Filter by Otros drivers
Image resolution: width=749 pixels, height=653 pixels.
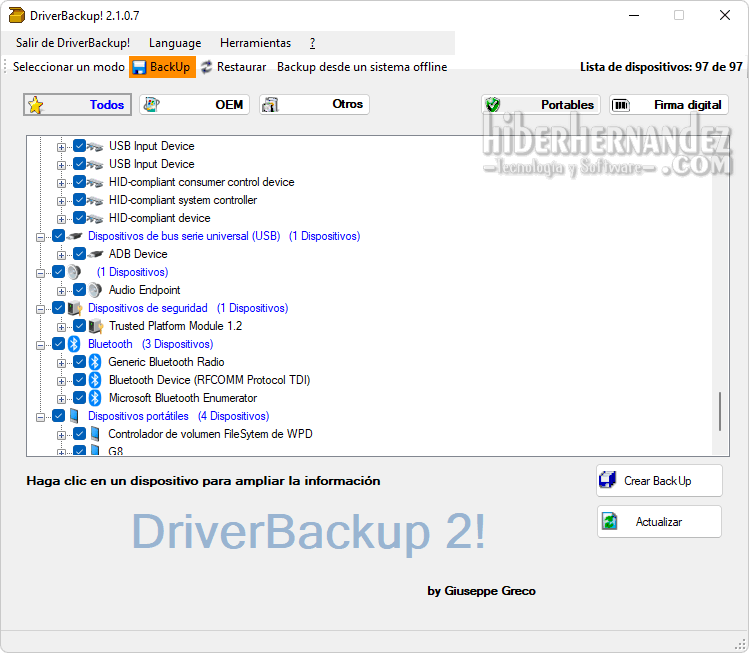coord(314,105)
